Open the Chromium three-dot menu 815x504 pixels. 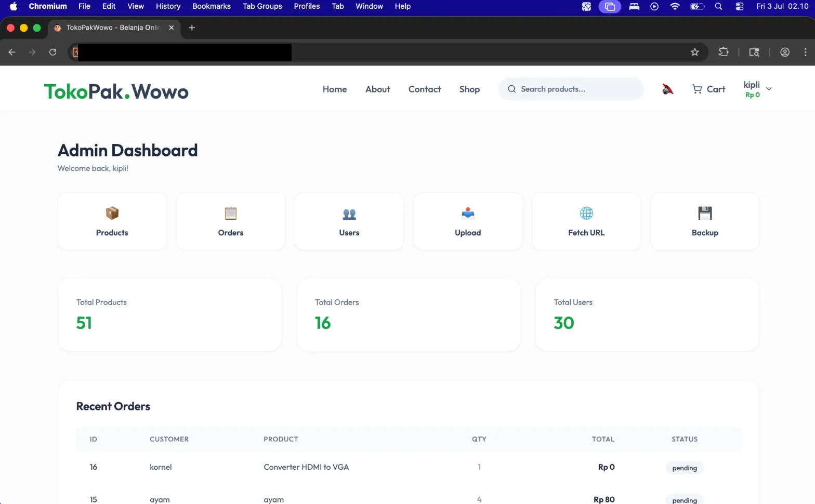click(805, 52)
